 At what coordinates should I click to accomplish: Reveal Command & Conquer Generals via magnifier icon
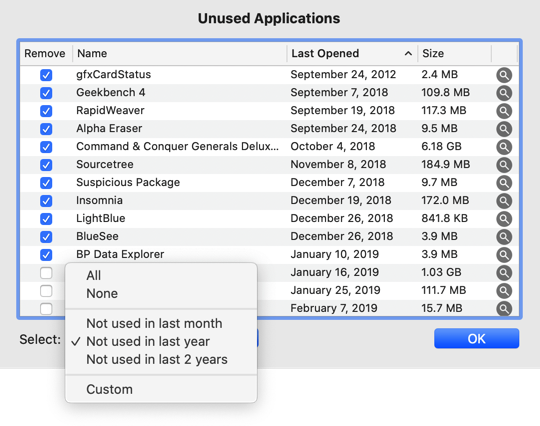(504, 147)
